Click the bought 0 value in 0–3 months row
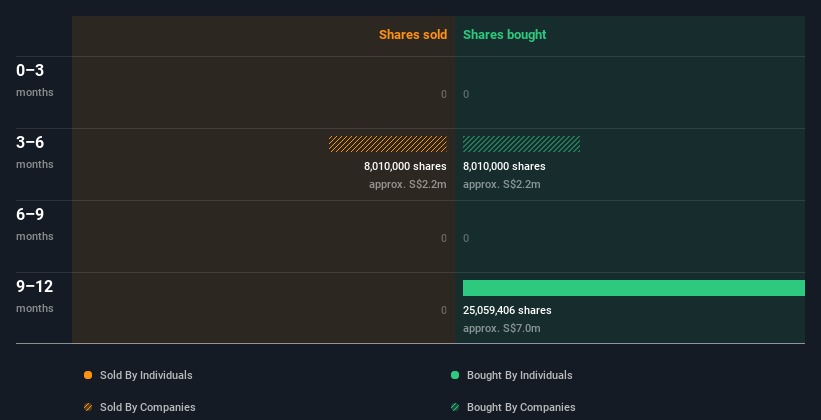The height and width of the screenshot is (420, 821). point(466,94)
